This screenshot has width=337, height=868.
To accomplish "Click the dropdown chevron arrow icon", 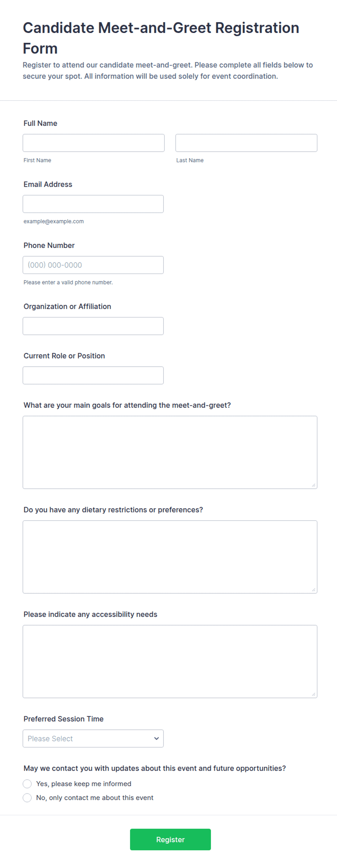I will pos(157,739).
